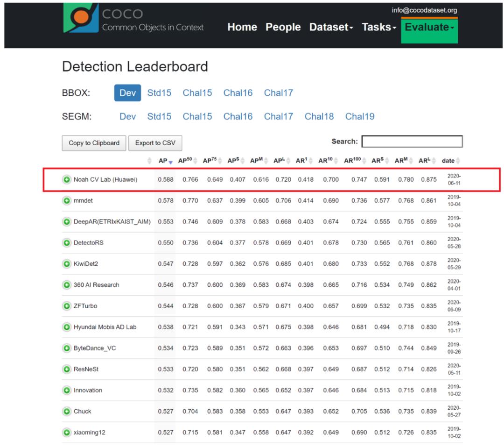Image resolution: width=504 pixels, height=447 pixels.
Task: Click green plus icon beside DetectoRS
Action: 67,243
